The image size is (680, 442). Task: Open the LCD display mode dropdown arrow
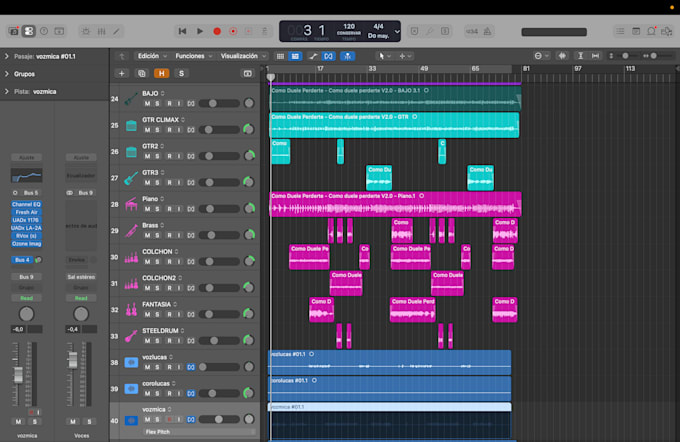(397, 31)
